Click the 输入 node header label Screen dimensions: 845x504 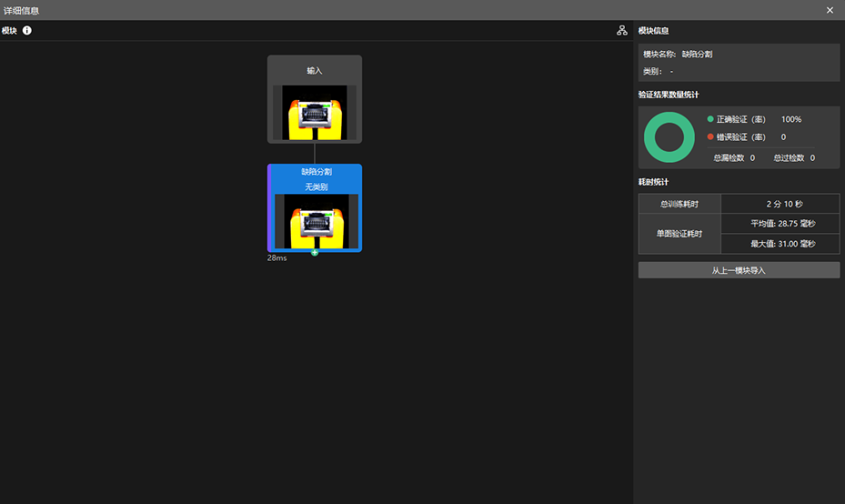coord(315,71)
